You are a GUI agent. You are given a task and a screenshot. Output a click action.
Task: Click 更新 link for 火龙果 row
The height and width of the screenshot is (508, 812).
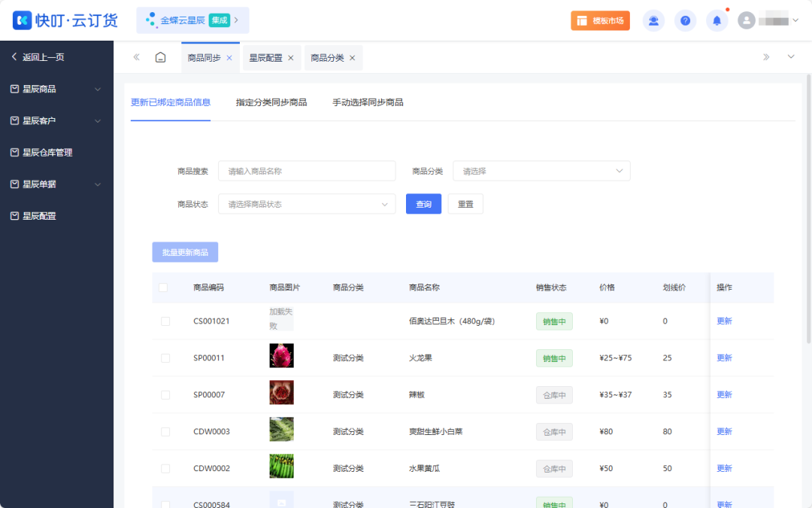point(724,358)
